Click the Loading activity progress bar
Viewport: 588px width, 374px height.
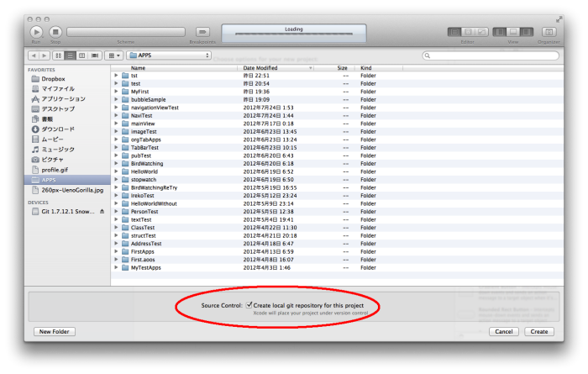294,34
